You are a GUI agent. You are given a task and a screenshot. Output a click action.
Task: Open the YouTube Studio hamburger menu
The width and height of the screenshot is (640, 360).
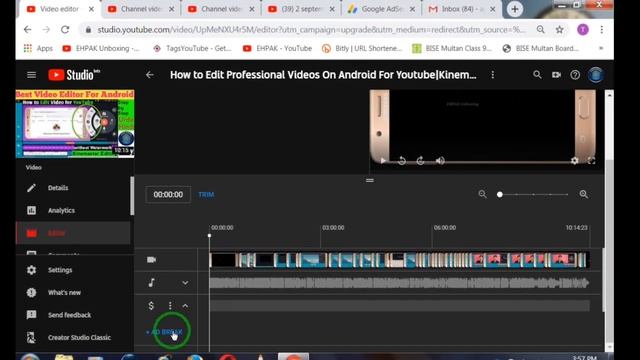click(31, 75)
